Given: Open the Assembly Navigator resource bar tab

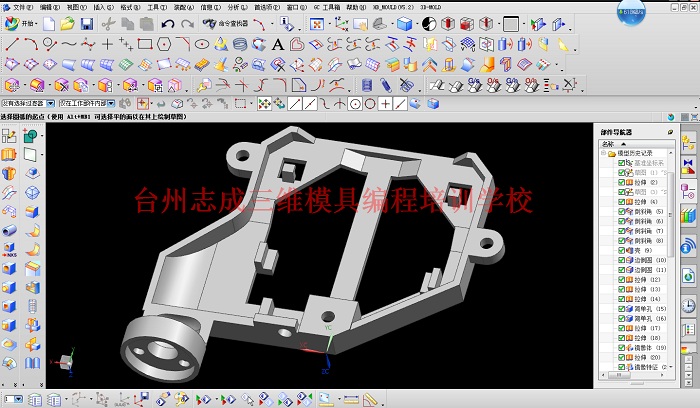Looking at the screenshot, I should pyautogui.click(x=688, y=143).
